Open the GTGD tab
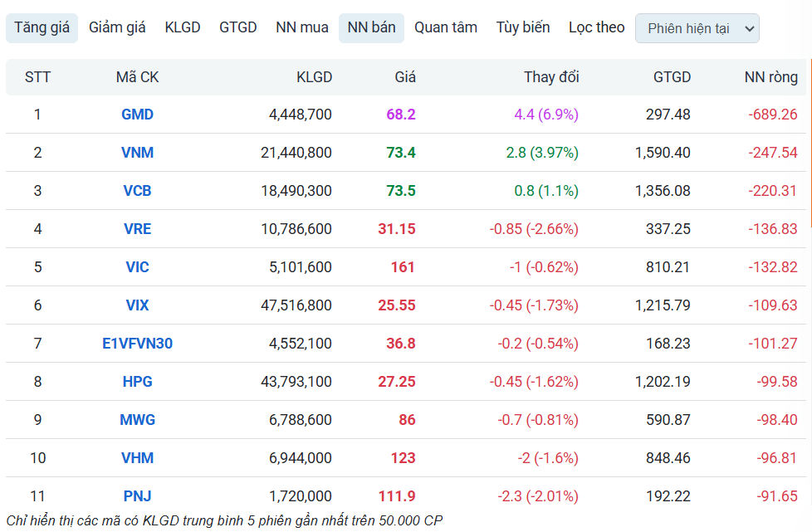The width and height of the screenshot is (812, 532). [238, 27]
